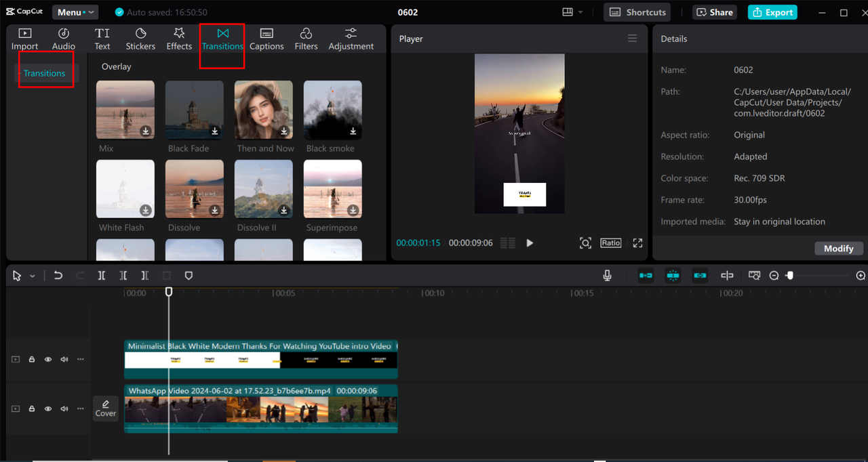
Task: Hide the WhatsApp Video main track
Action: [x=48, y=409]
